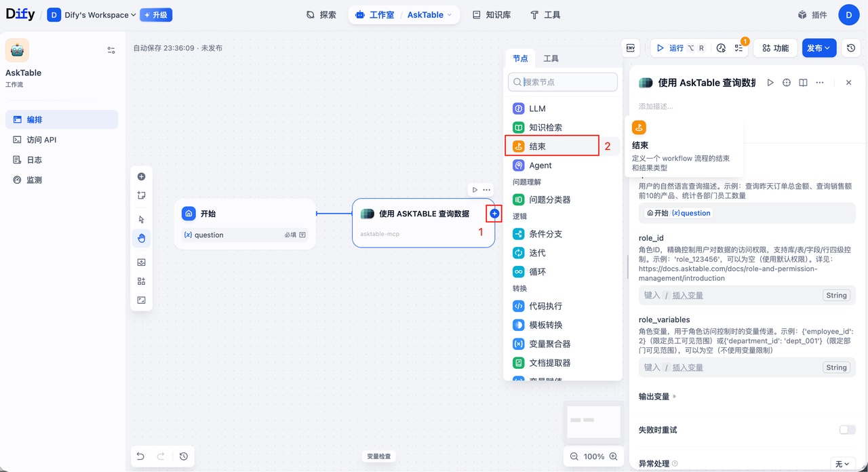This screenshot has width=868, height=472.
Task: Click the circular plus add-node button
Action: [494, 213]
